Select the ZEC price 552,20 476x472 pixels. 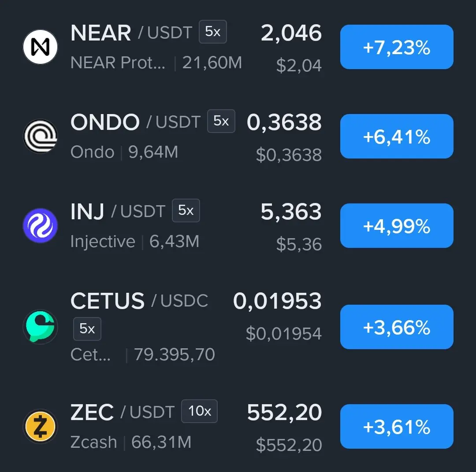pyautogui.click(x=284, y=413)
